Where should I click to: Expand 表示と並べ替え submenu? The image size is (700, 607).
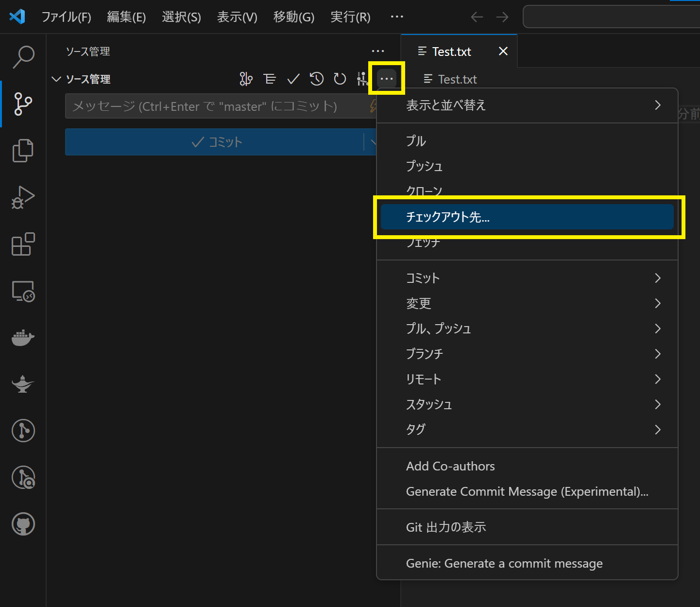pyautogui.click(x=527, y=105)
